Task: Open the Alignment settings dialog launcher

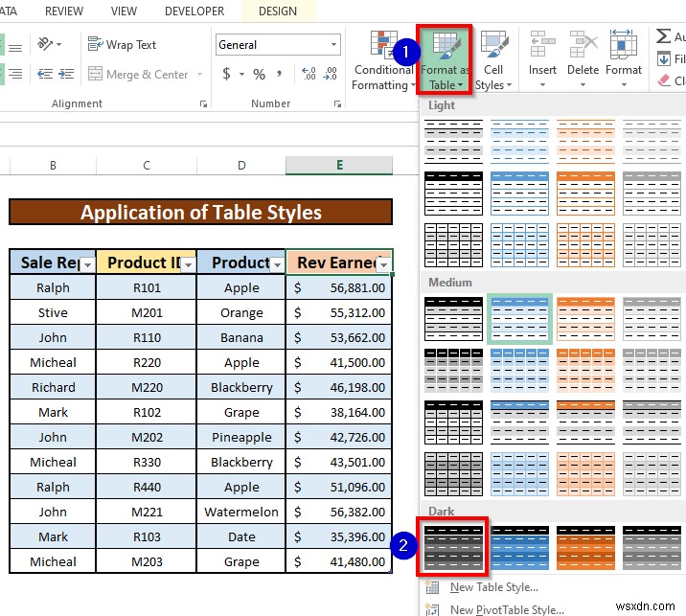Action: [203, 104]
